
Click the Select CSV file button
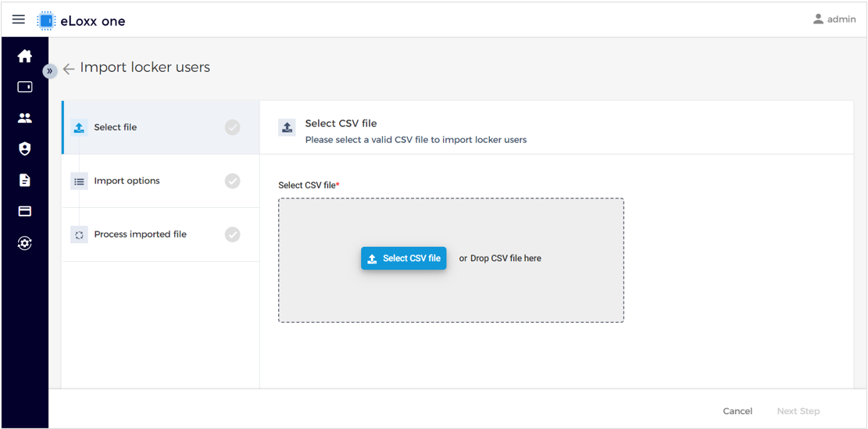coord(404,259)
